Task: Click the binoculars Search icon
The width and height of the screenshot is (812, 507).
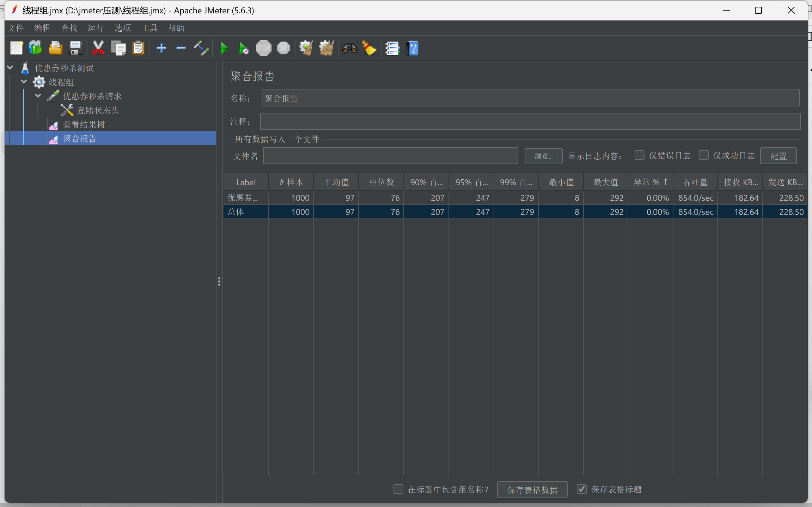Action: 349,48
